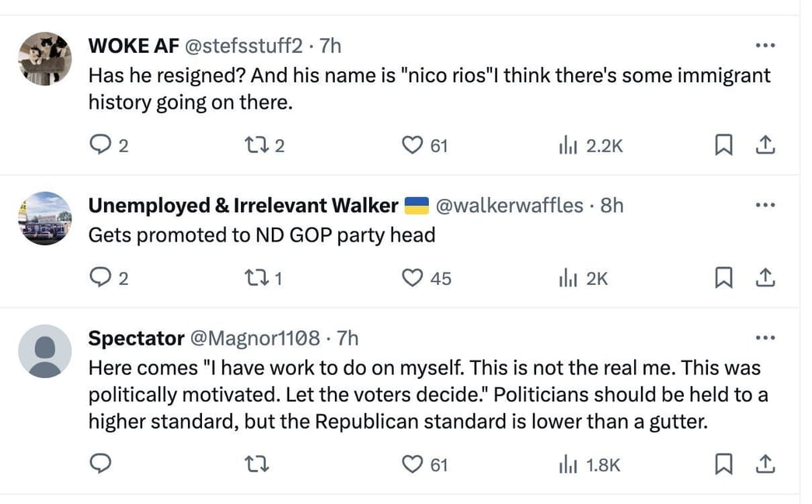Open the three-dot menu on Spectator's tweet
Image resolution: width=812 pixels, height=504 pixels.
pos(765,337)
